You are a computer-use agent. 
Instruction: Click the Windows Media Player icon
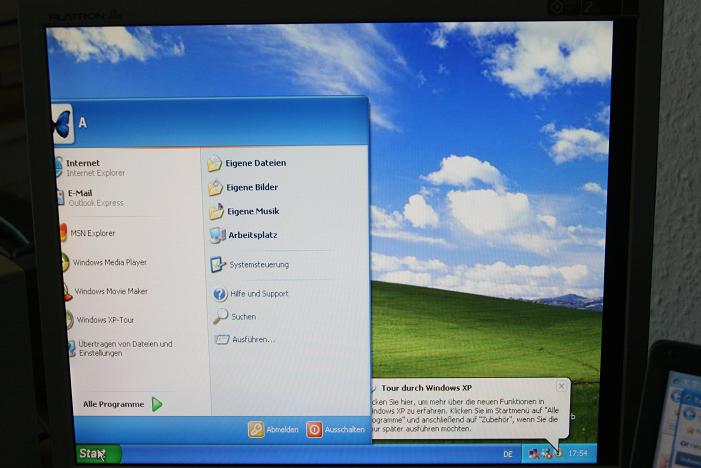[x=65, y=263]
